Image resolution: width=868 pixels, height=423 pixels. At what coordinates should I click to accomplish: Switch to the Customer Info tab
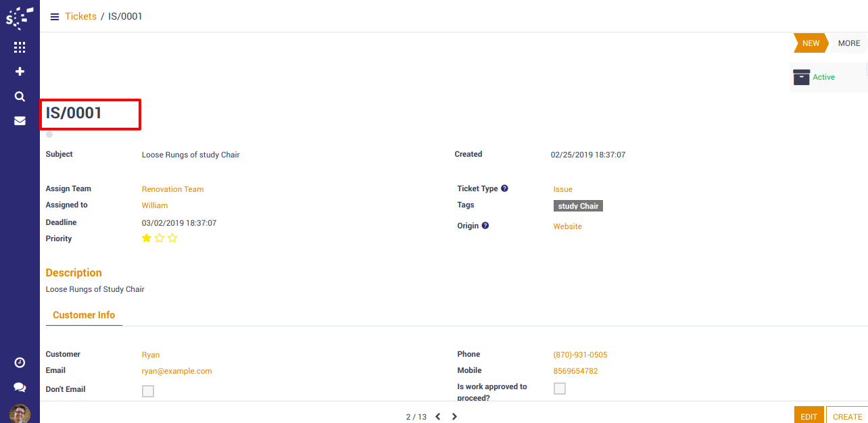click(84, 315)
